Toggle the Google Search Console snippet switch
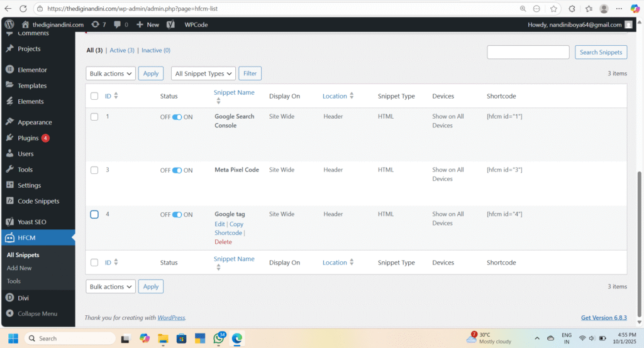Screen dimensions: 644x348 (177, 117)
